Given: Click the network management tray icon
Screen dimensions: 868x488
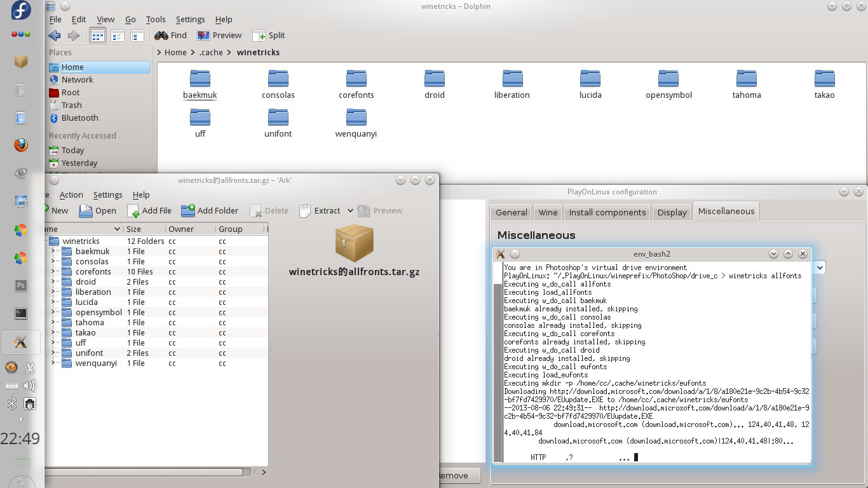Looking at the screenshot, I should coord(29,403).
